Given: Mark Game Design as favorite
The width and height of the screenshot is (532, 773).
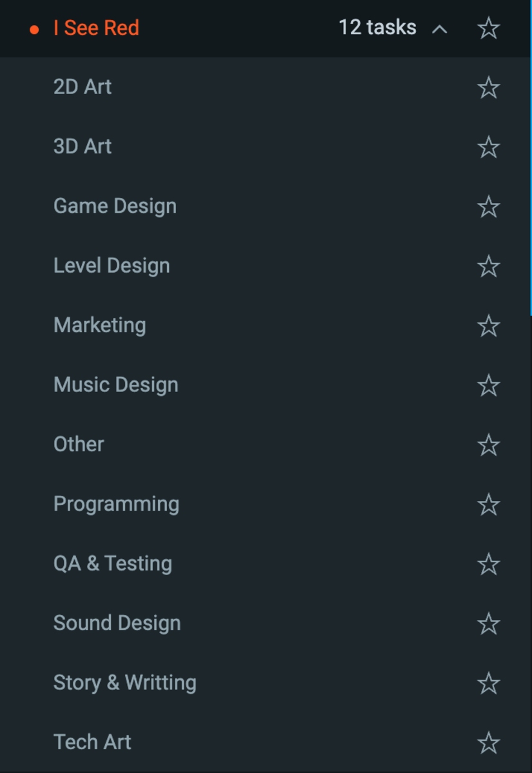Looking at the screenshot, I should point(489,207).
